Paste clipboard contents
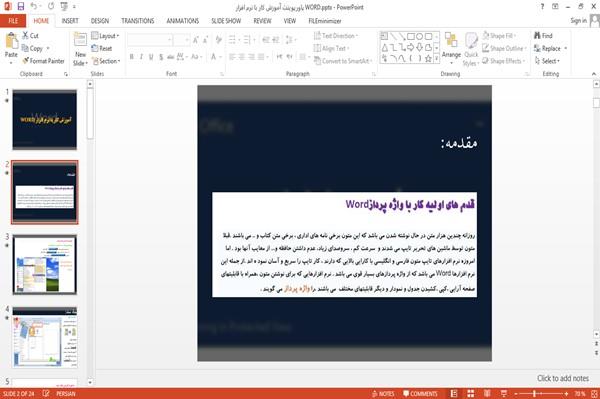The width and height of the screenshot is (600, 399). [x=11, y=46]
